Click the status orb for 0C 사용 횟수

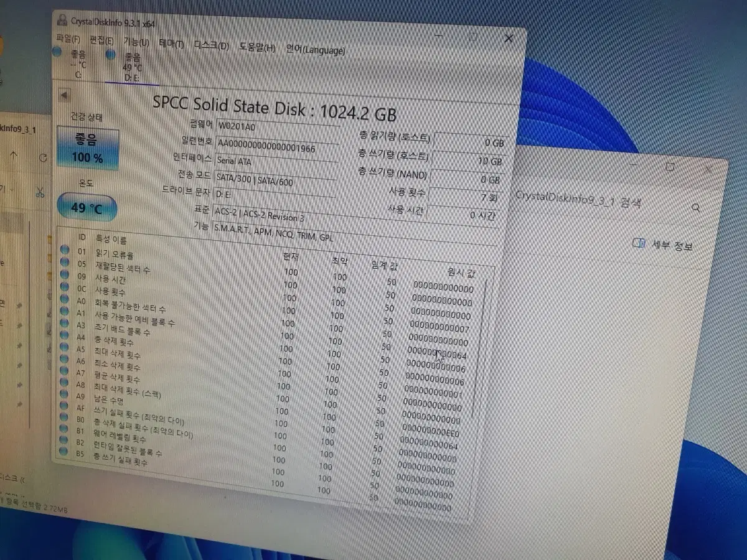tap(65, 287)
